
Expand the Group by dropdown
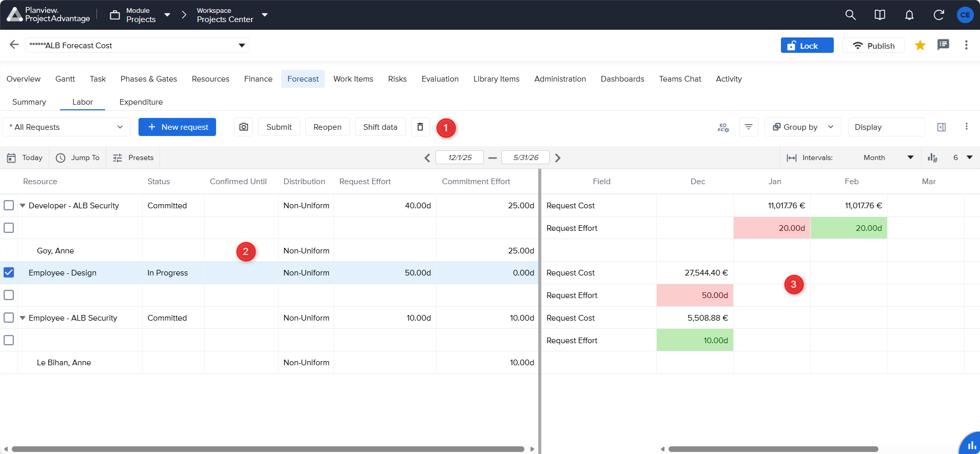point(802,127)
